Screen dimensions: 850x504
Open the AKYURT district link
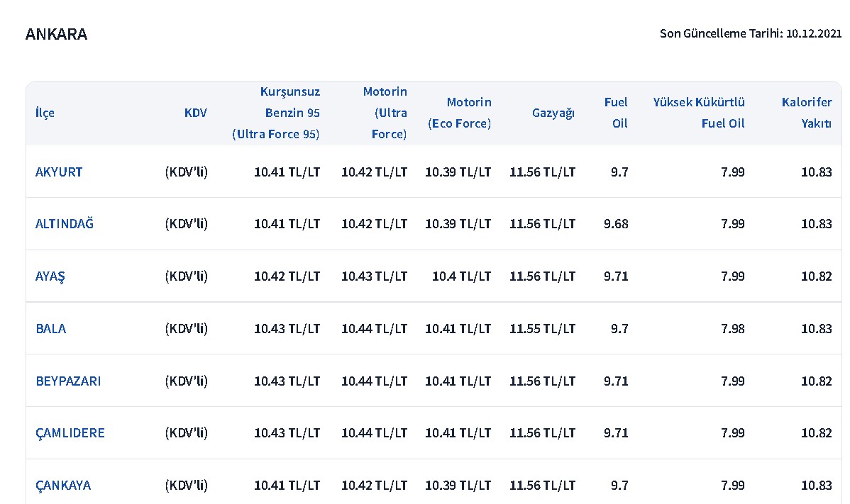(59, 172)
